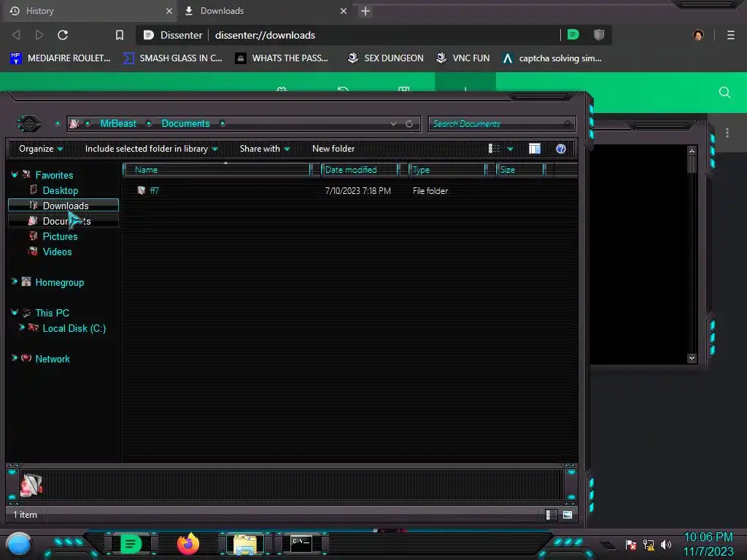Open MEDIAFIRE ROULET... bookmark
This screenshot has height=560, width=747.
[61, 58]
